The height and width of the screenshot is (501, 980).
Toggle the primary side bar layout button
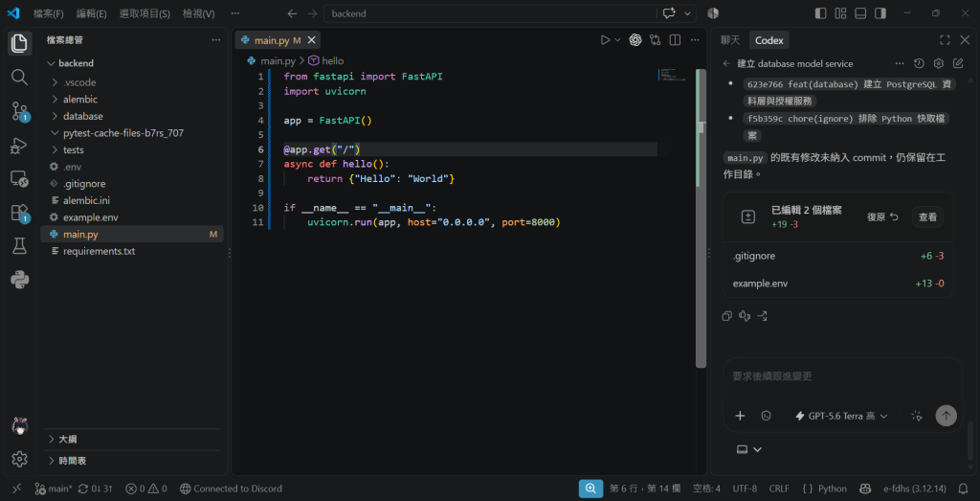[x=820, y=13]
